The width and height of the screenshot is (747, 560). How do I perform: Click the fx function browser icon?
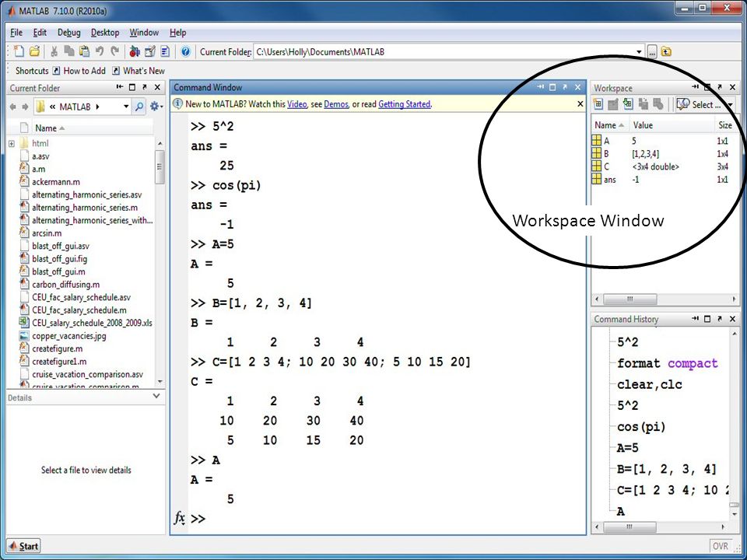click(x=179, y=518)
